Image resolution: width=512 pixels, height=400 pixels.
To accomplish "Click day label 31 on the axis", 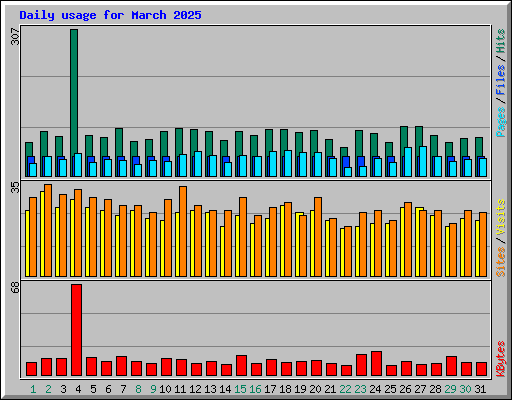I will pos(480,389).
